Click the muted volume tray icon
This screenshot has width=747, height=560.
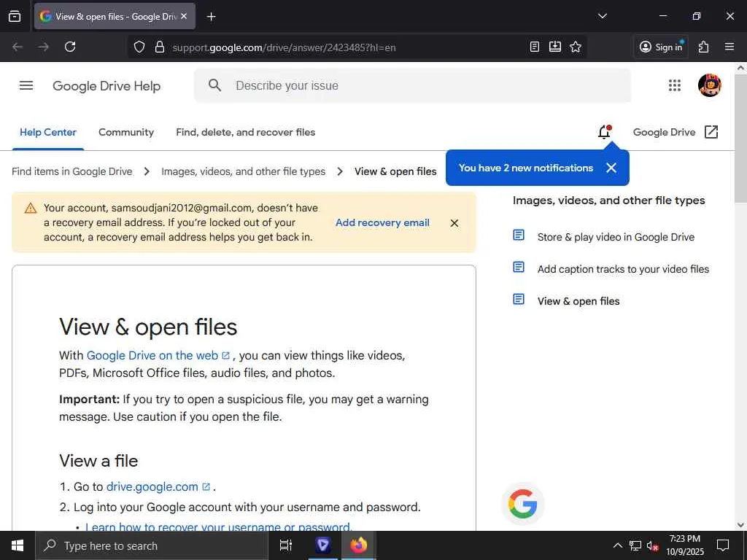tap(652, 545)
